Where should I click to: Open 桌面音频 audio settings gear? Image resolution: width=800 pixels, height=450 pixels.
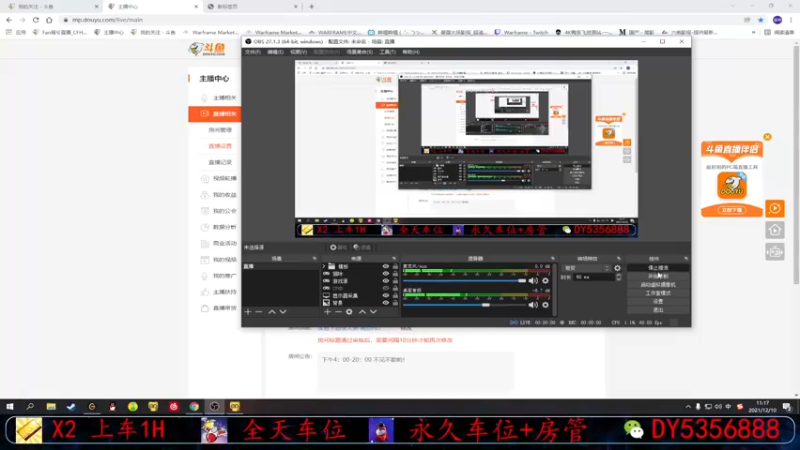pyautogui.click(x=545, y=305)
